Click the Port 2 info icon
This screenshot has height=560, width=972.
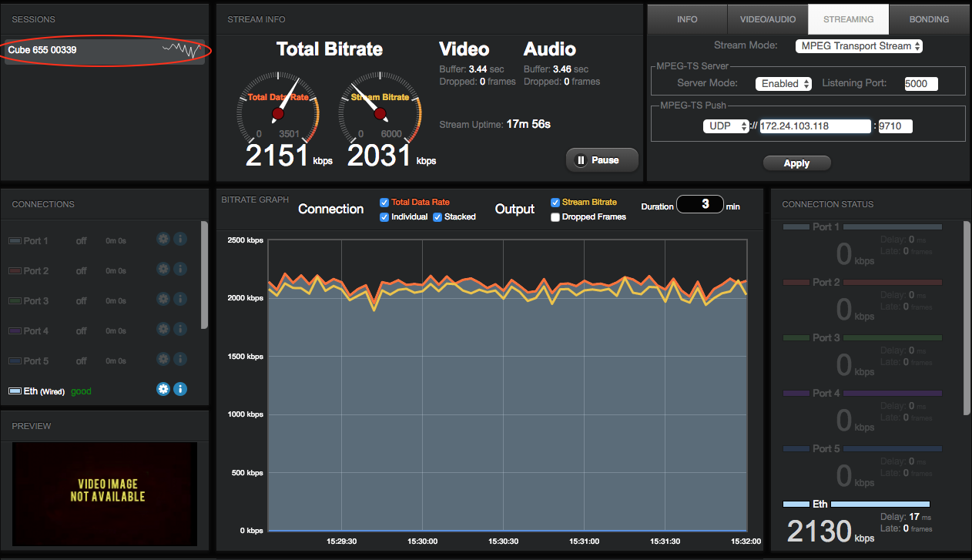[180, 270]
